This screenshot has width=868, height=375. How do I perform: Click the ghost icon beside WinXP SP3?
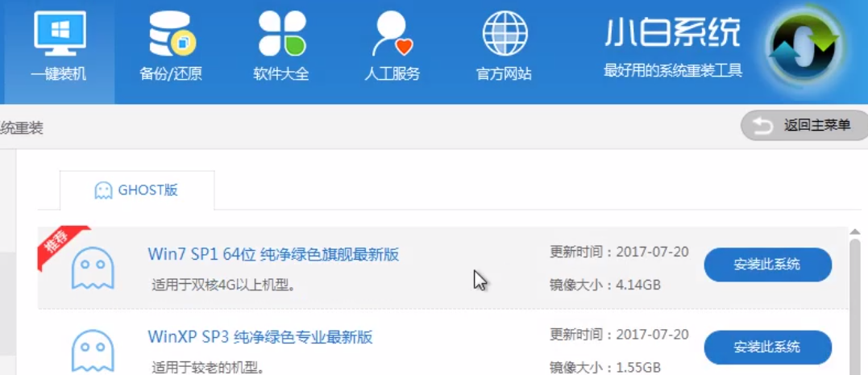pyautogui.click(x=93, y=350)
